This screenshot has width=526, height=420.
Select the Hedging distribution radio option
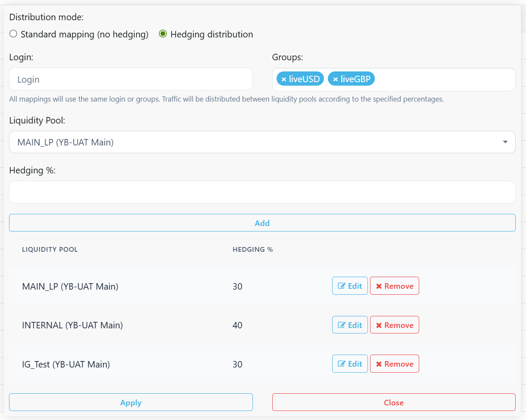click(x=163, y=34)
